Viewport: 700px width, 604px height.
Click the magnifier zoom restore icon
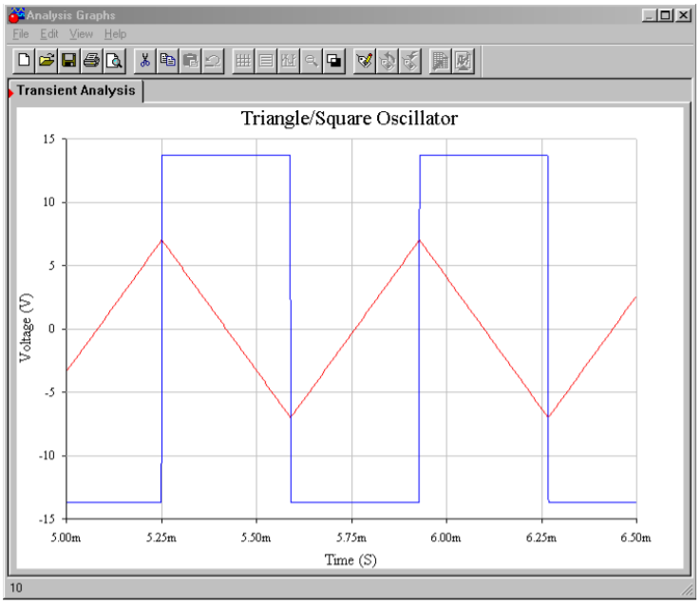311,61
